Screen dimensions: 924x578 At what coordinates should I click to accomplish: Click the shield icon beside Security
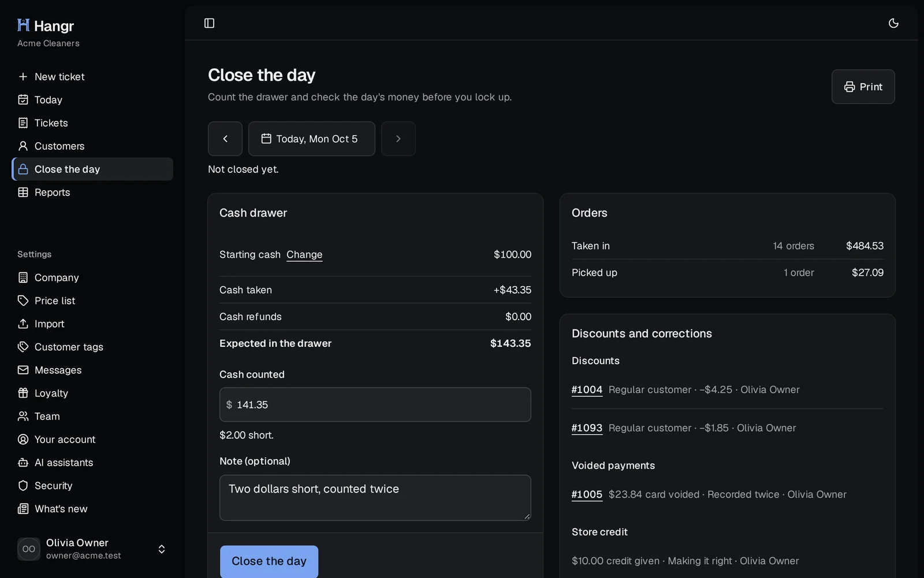coord(23,486)
